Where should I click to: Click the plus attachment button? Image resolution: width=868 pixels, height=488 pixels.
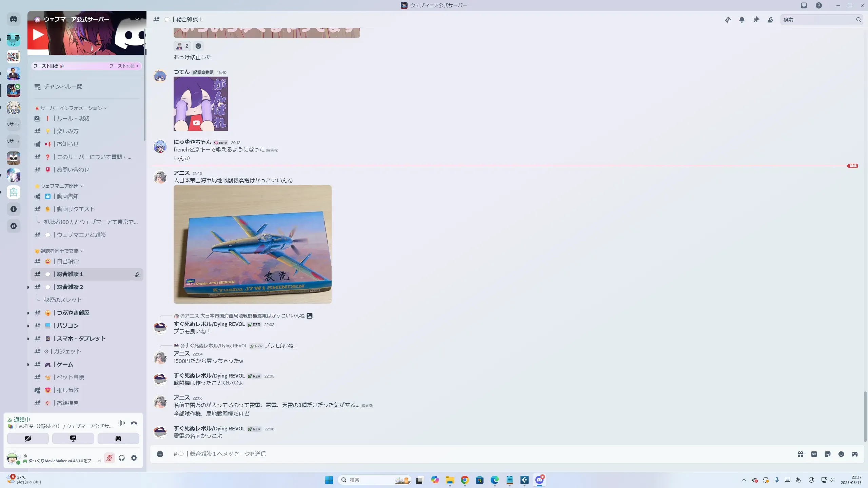click(x=160, y=454)
